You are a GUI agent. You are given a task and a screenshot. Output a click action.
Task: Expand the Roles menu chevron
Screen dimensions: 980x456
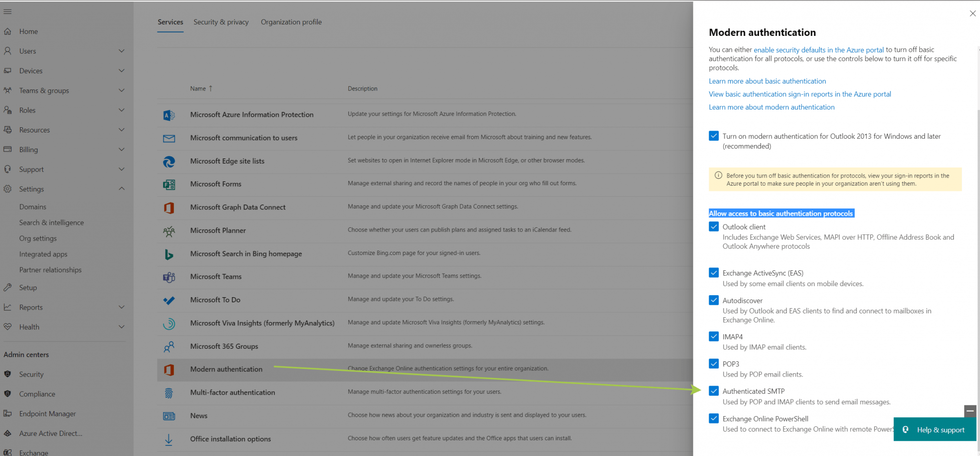122,110
